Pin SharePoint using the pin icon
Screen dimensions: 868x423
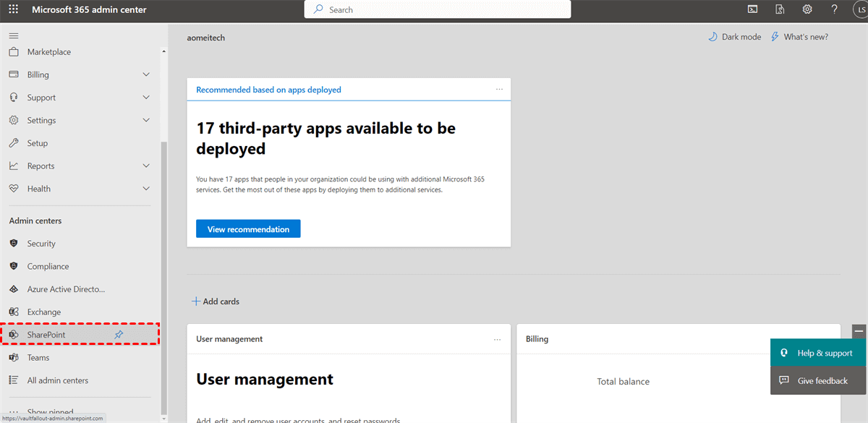coord(119,335)
